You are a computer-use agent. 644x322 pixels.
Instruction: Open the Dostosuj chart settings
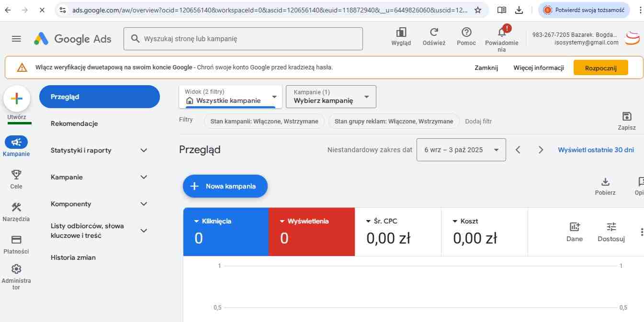pyautogui.click(x=611, y=227)
